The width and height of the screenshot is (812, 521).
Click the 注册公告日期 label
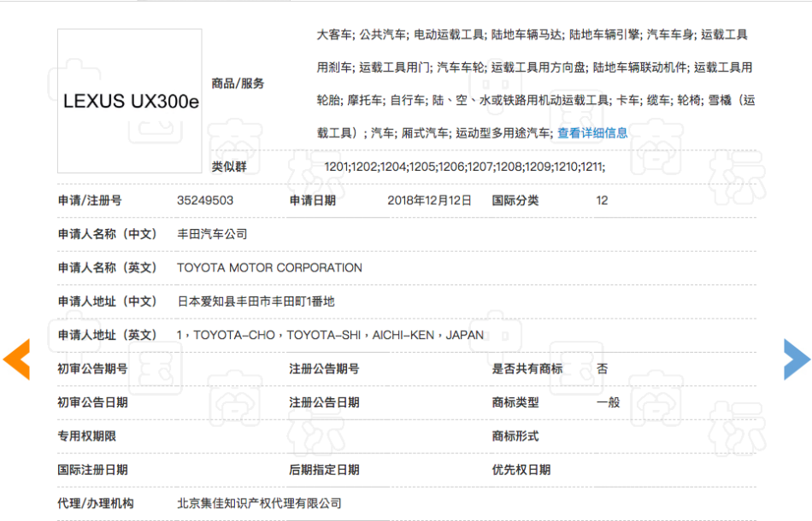[x=324, y=402]
